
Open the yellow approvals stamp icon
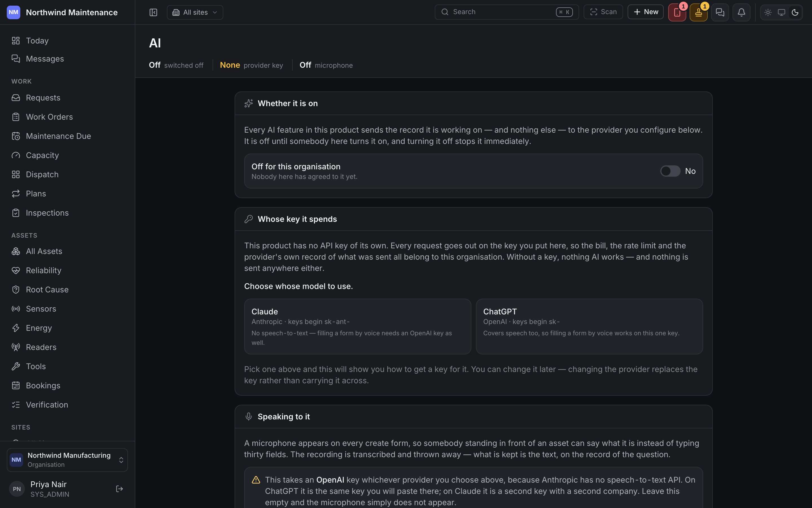(699, 12)
